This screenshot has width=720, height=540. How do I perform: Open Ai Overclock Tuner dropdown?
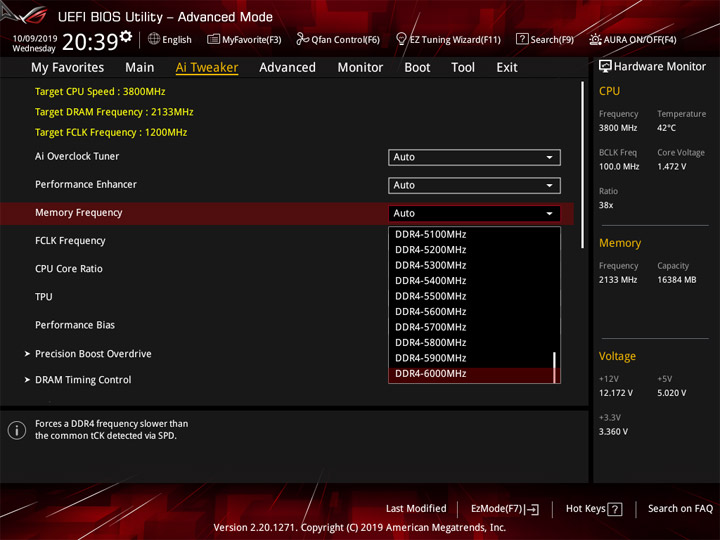pyautogui.click(x=474, y=157)
